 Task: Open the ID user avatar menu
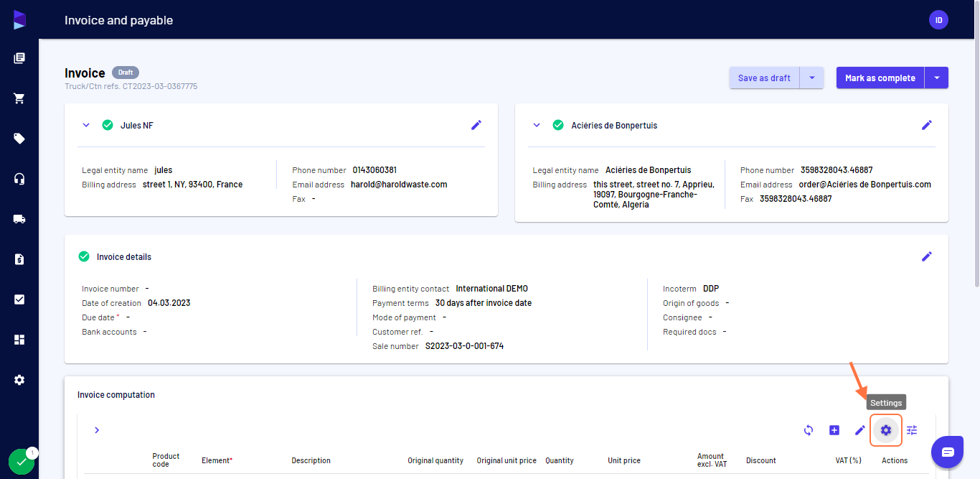coord(938,20)
